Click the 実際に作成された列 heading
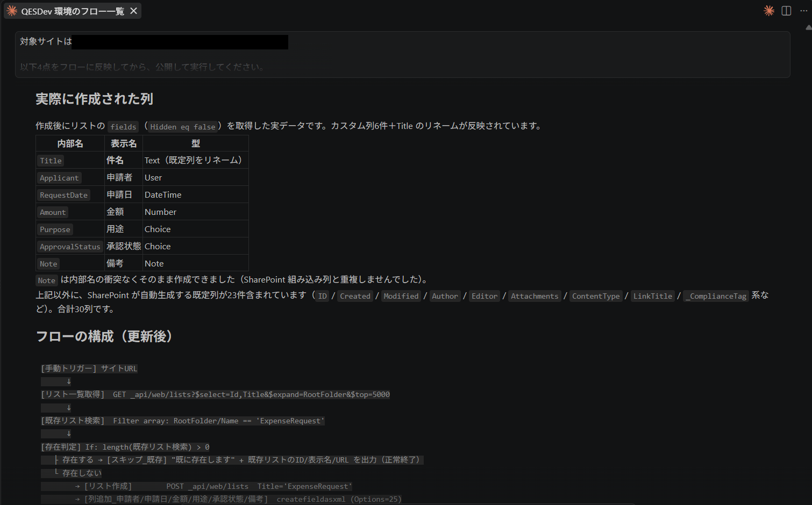 [94, 99]
